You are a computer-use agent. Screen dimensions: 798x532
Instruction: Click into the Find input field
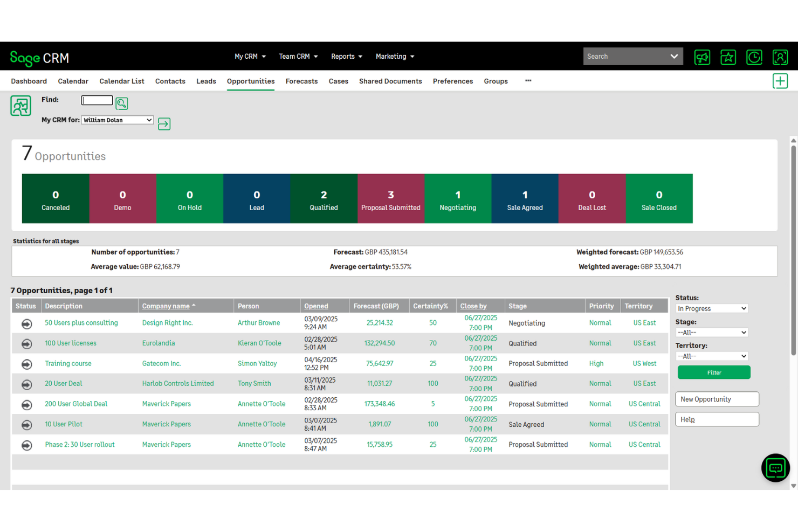point(97,100)
